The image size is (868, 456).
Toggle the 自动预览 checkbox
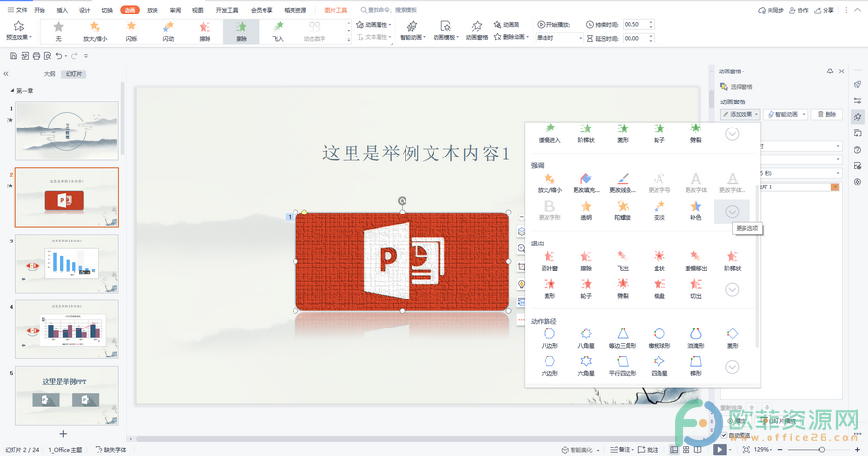pyautogui.click(x=724, y=435)
